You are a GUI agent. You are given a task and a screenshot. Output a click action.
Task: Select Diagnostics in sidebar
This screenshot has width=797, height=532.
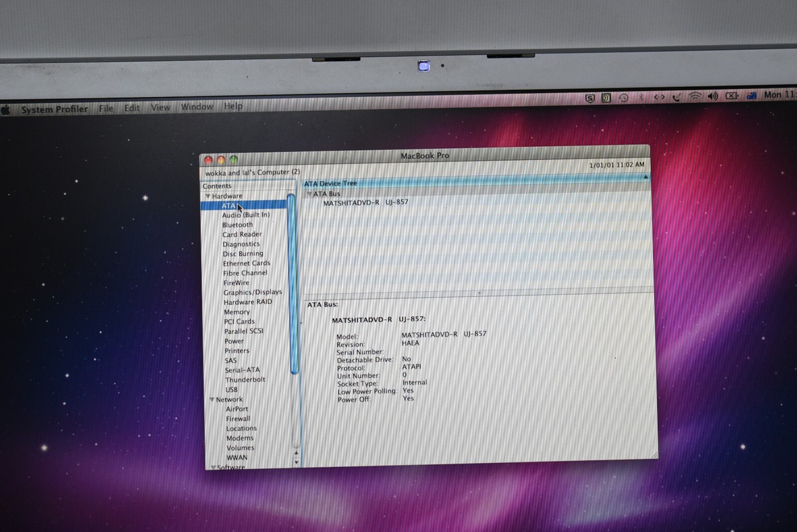(241, 244)
